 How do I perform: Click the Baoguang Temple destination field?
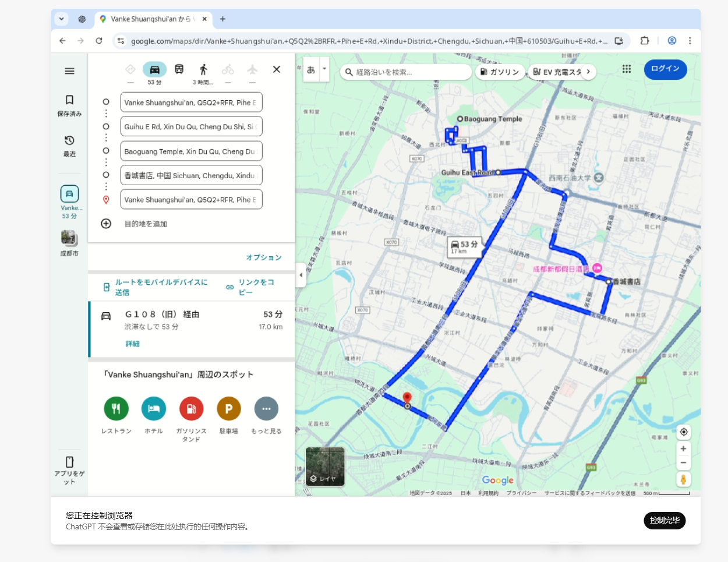(x=191, y=151)
